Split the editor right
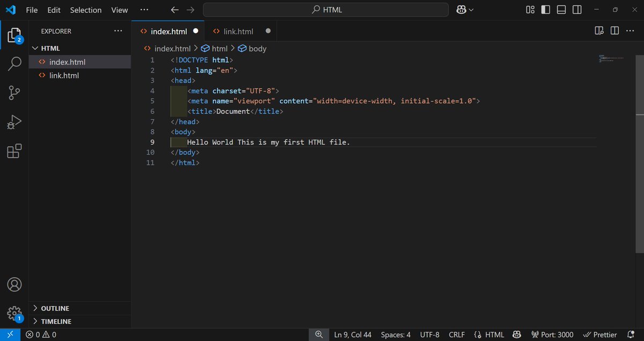Screen dimensions: 644x341 [x=615, y=31]
